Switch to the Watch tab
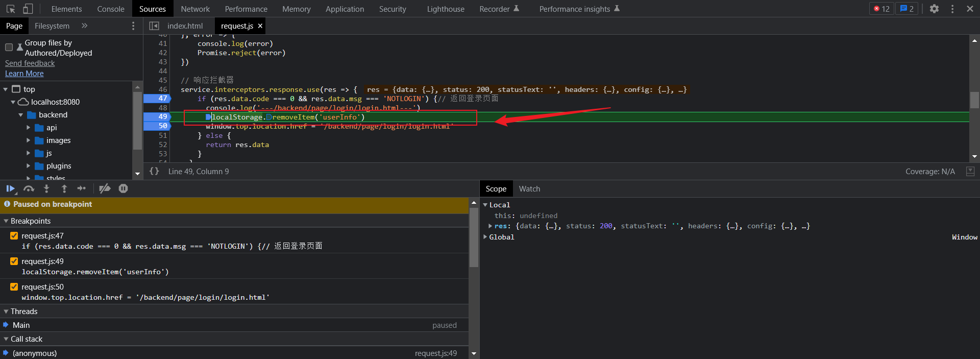 [529, 188]
